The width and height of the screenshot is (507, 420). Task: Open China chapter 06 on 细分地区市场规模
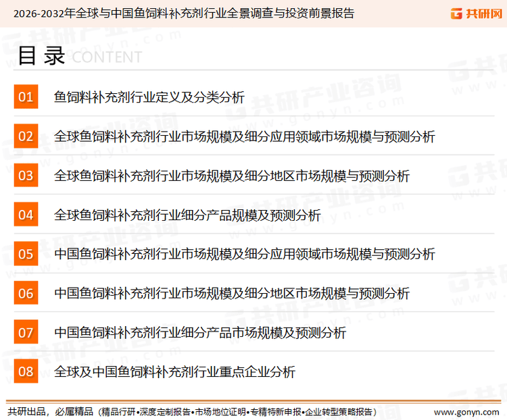[232, 293]
